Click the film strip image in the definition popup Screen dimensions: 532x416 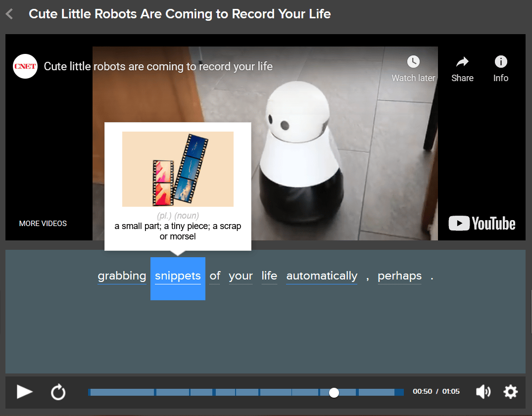coord(178,169)
